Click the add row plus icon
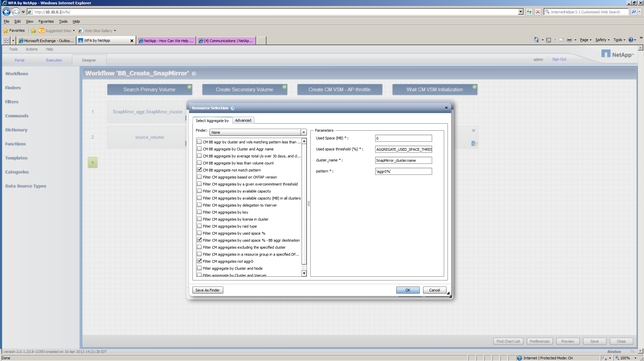 point(93,163)
